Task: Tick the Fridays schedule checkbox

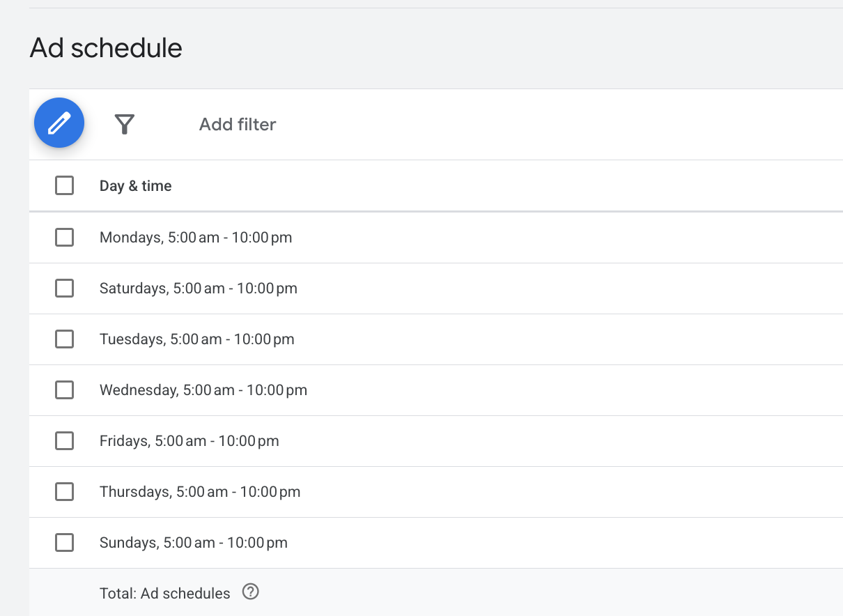Action: tap(64, 440)
